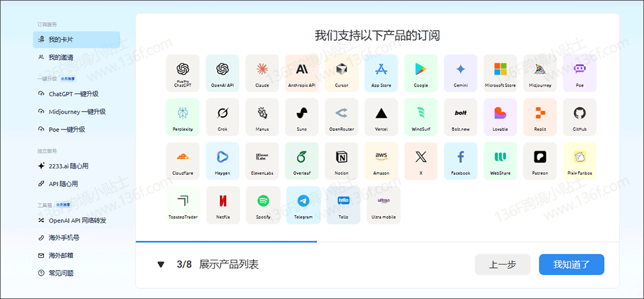Select the Netflix product icon
The image size is (644, 299).
(x=222, y=201)
